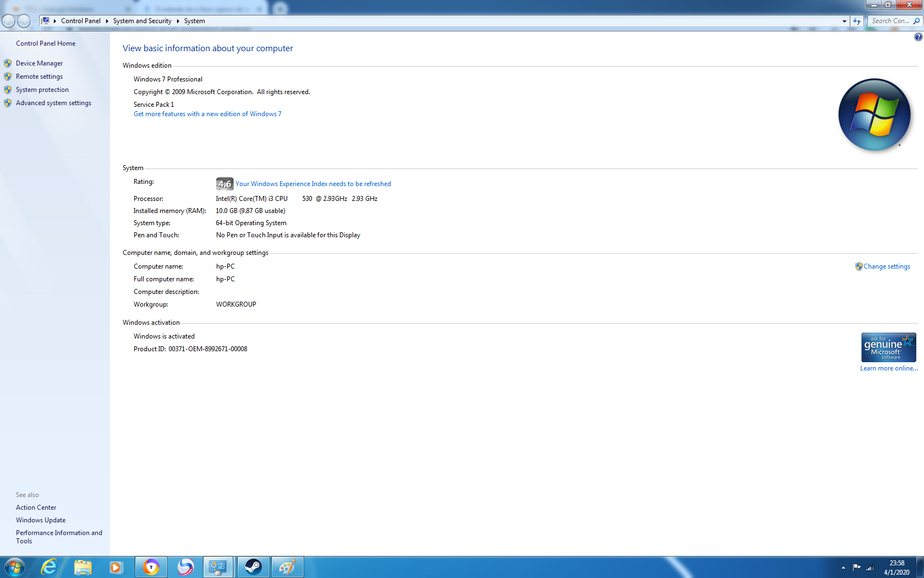
Task: Click the shield icon beside Change settings
Action: 859,266
